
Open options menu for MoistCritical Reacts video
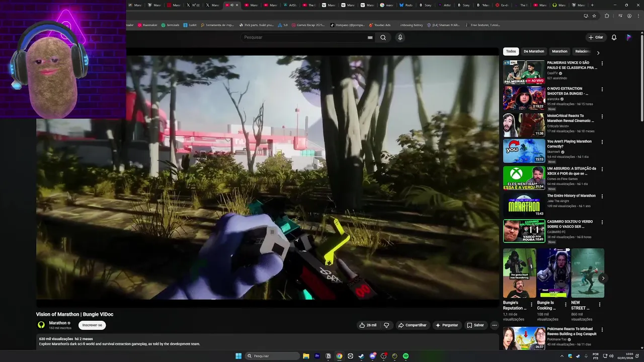point(602,117)
